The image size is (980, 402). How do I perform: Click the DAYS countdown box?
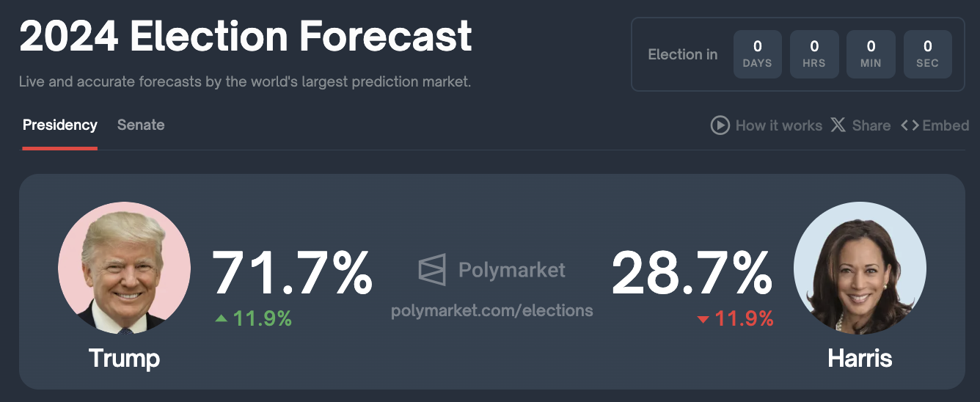(x=758, y=54)
